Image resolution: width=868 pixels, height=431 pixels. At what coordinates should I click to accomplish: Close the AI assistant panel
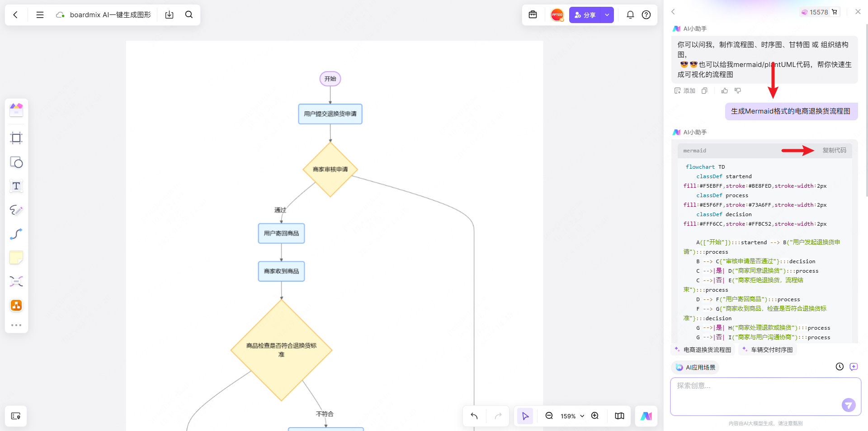[x=858, y=12]
